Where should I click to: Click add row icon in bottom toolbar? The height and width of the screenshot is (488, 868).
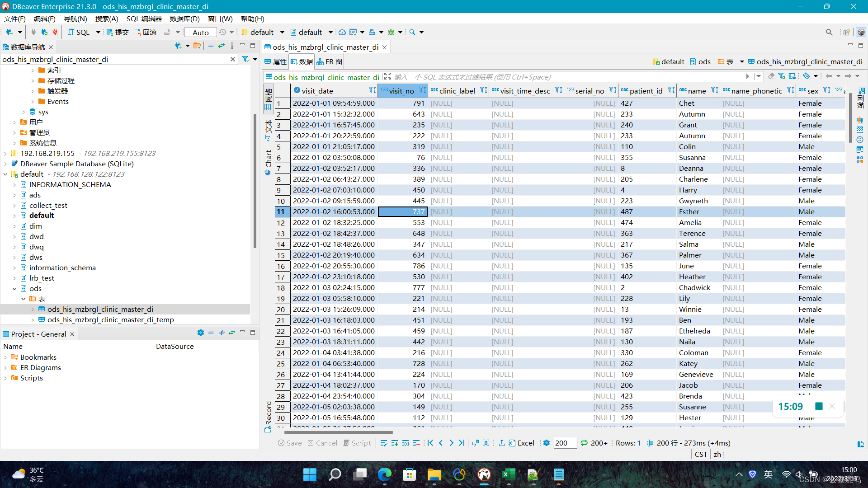point(395,443)
